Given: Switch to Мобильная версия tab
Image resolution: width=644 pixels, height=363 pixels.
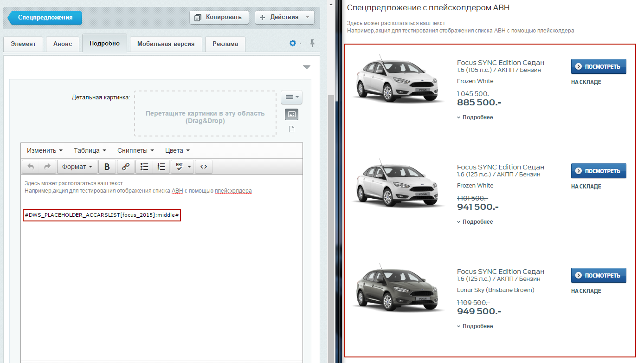Looking at the screenshot, I should coord(166,44).
